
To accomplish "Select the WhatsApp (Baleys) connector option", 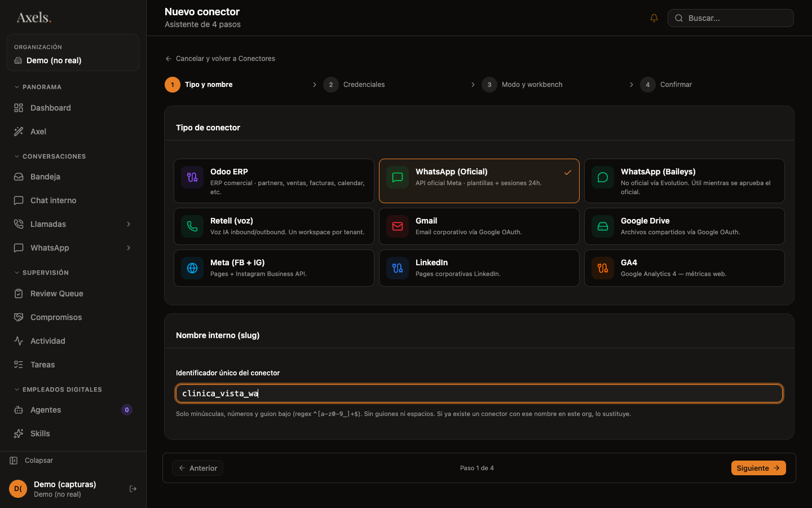I will (x=685, y=181).
